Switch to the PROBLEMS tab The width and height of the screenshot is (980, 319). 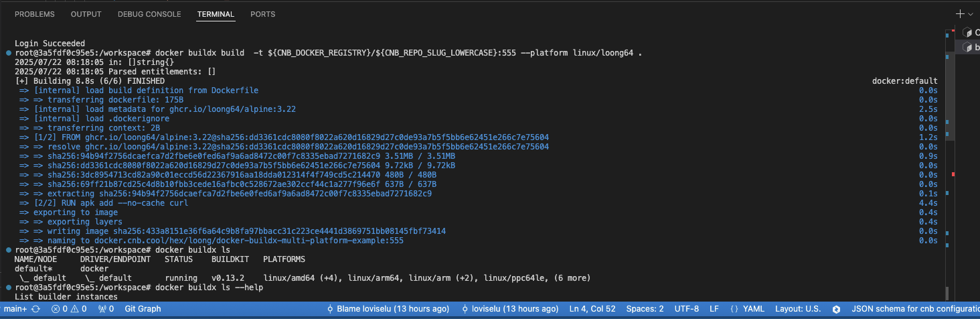click(35, 14)
